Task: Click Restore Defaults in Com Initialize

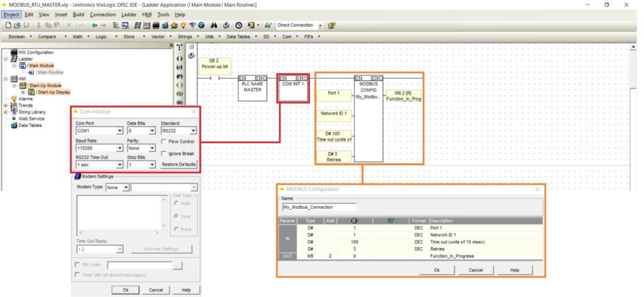Action: pos(179,165)
